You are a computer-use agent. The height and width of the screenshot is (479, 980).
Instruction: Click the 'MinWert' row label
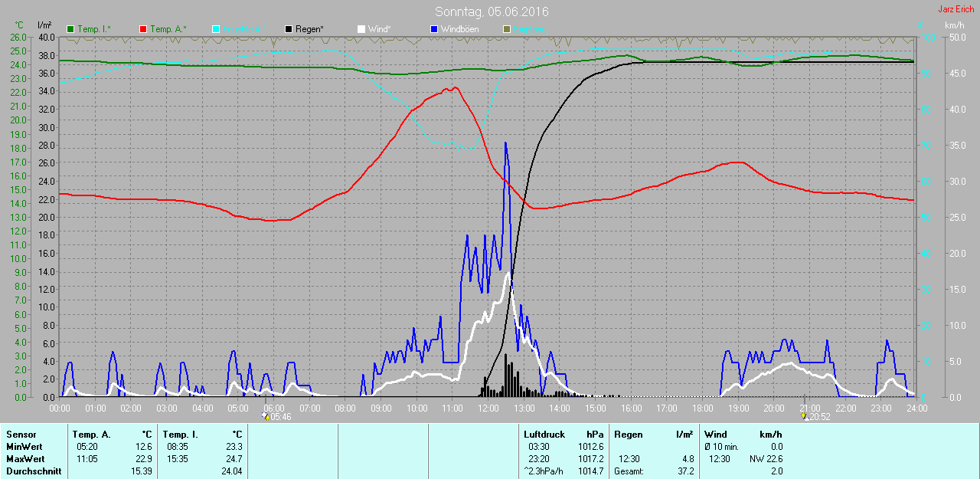coord(24,447)
